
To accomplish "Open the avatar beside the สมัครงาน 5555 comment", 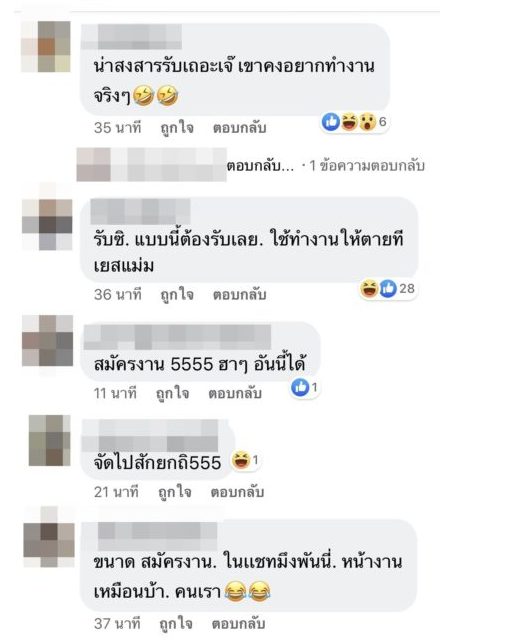I will (47, 340).
